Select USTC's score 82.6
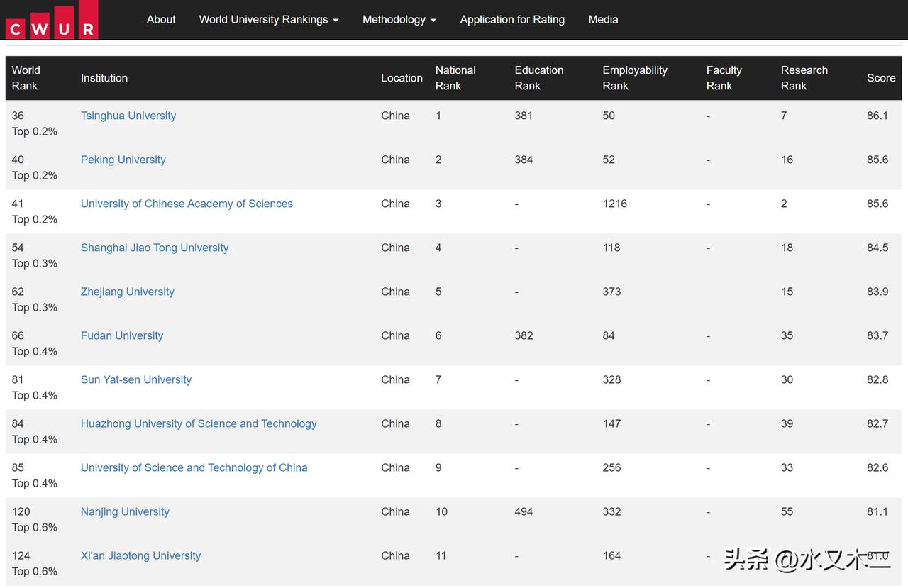The image size is (908, 588). [x=877, y=467]
